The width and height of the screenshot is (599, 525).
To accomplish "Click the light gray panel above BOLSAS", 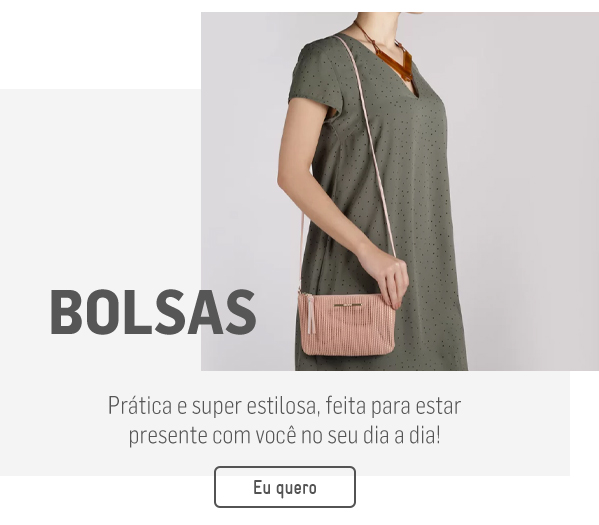I will pyautogui.click(x=100, y=183).
